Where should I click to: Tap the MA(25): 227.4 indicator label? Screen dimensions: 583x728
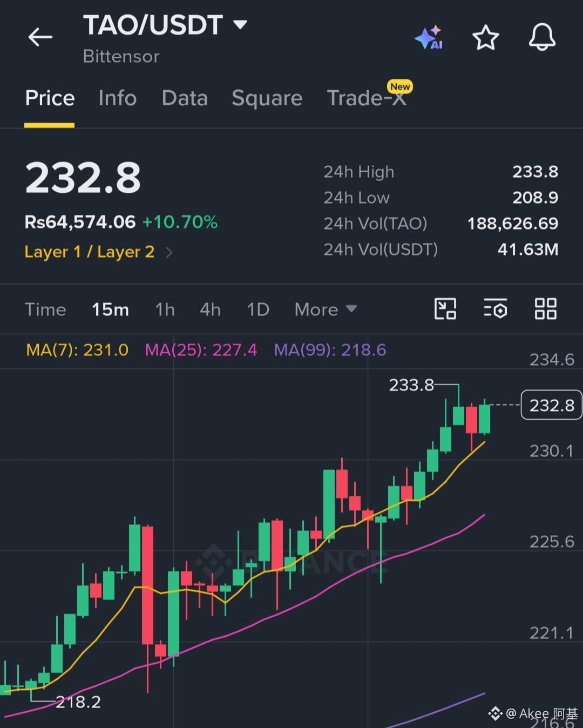pyautogui.click(x=201, y=350)
